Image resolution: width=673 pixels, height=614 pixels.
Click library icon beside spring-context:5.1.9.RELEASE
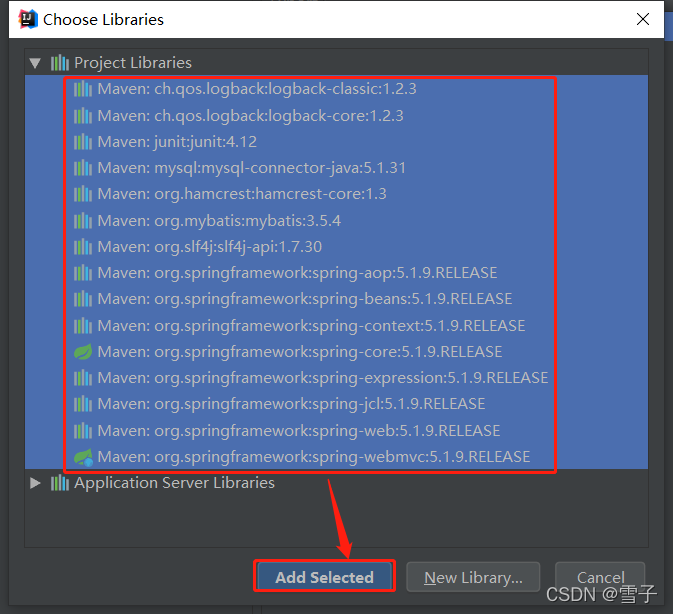point(83,326)
